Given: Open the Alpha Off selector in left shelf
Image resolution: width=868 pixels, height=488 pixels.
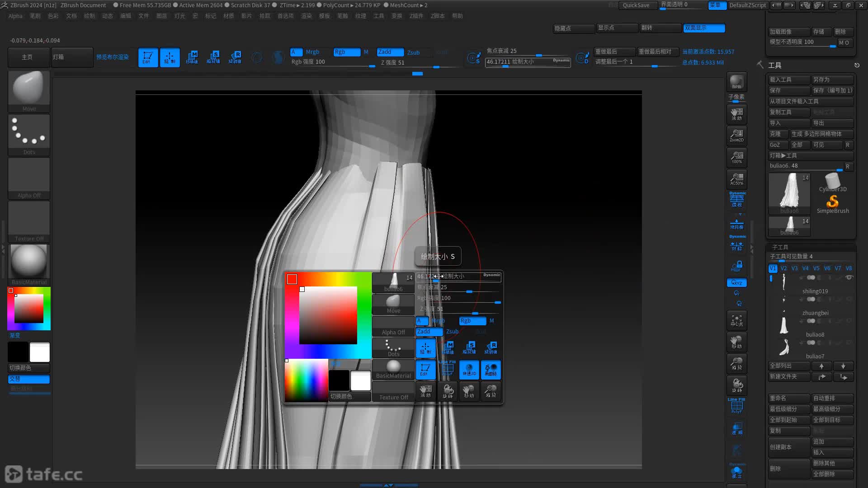Looking at the screenshot, I should coord(29,178).
